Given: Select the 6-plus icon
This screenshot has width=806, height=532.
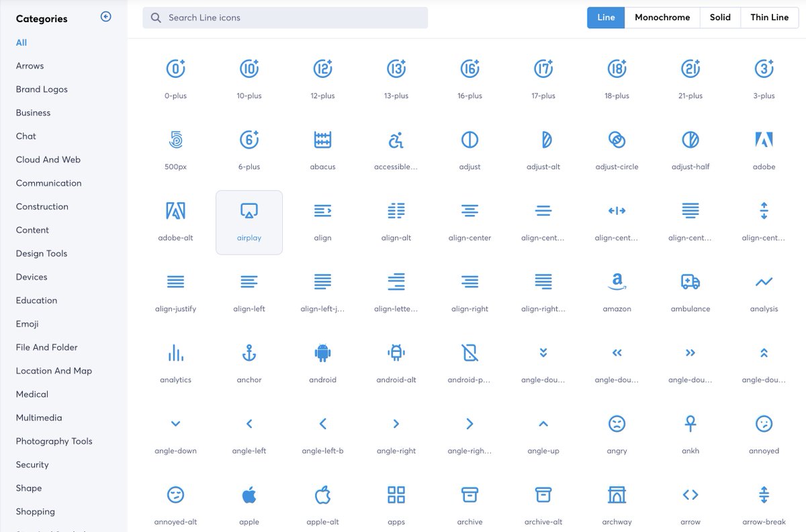Looking at the screenshot, I should click(249, 140).
